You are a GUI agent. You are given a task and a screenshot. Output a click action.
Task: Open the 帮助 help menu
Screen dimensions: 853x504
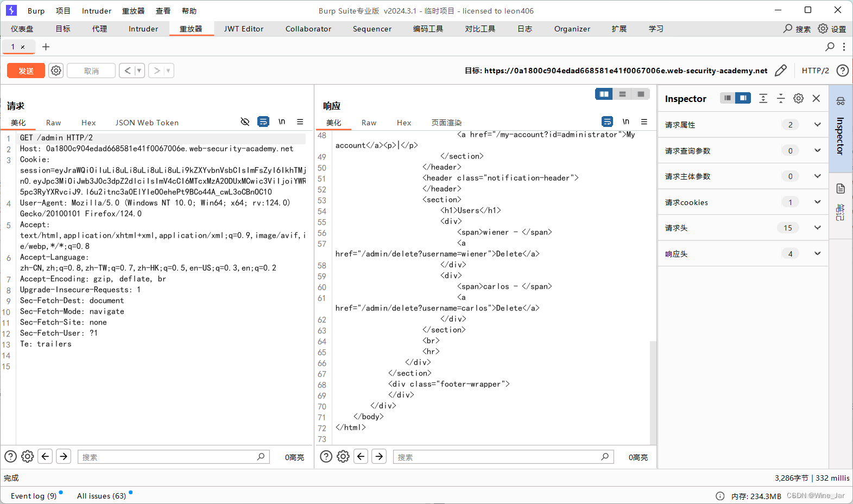coord(189,11)
